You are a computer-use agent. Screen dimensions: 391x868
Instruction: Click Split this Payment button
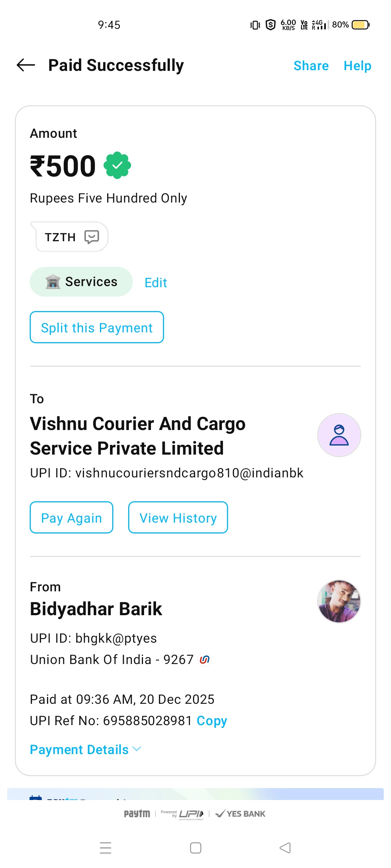tap(97, 327)
